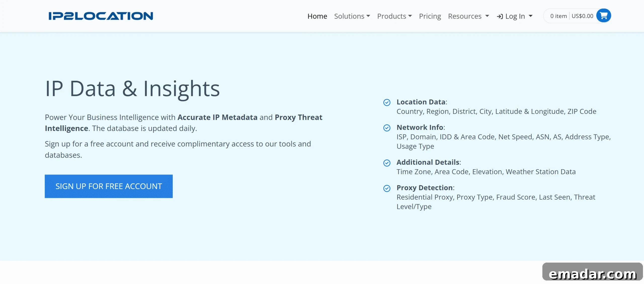Click the IP Data & Insights heading

pyautogui.click(x=132, y=89)
